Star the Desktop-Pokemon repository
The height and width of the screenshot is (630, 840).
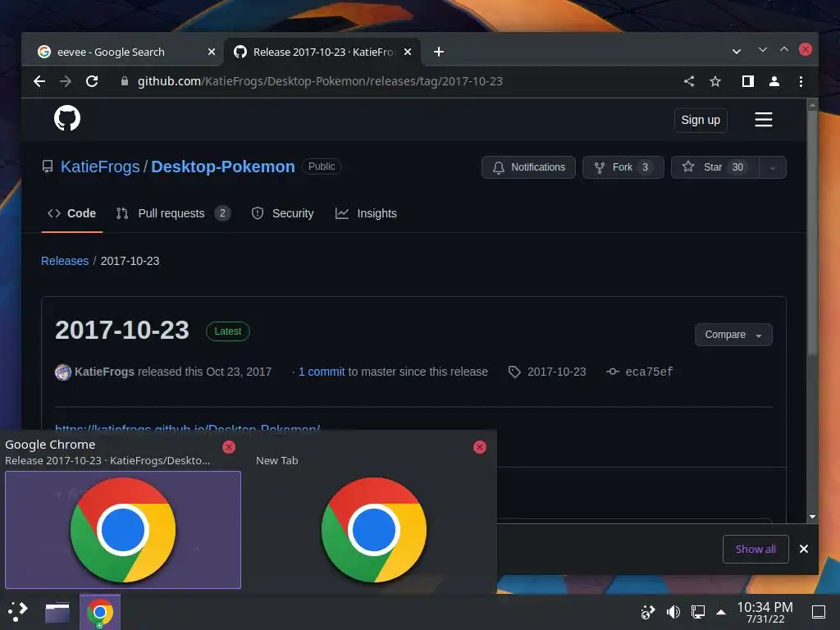(714, 167)
